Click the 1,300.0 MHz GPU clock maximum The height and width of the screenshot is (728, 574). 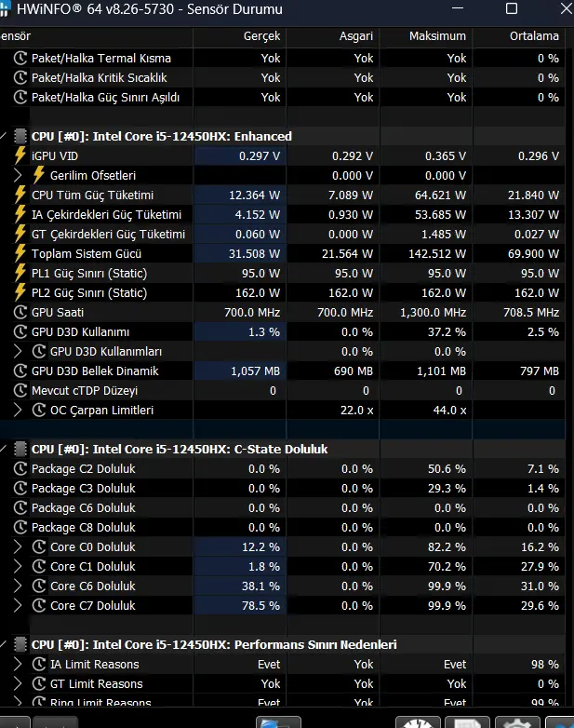[x=433, y=312]
